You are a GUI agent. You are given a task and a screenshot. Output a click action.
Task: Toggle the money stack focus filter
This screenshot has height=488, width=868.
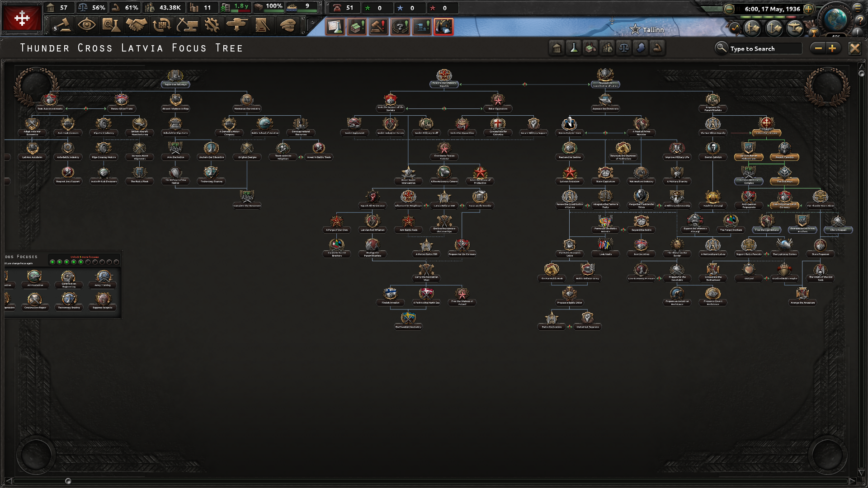(590, 48)
